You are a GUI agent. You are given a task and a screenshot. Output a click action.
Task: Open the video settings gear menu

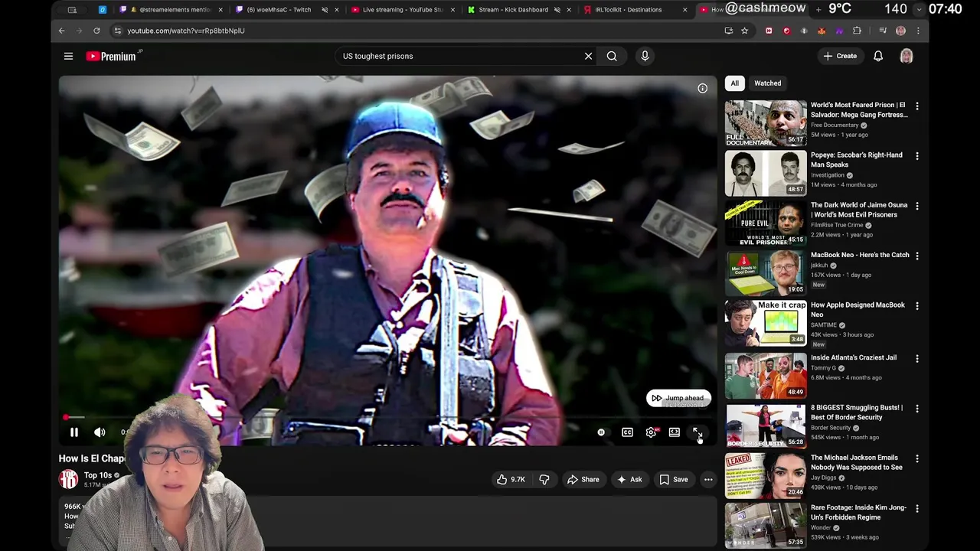click(x=651, y=432)
